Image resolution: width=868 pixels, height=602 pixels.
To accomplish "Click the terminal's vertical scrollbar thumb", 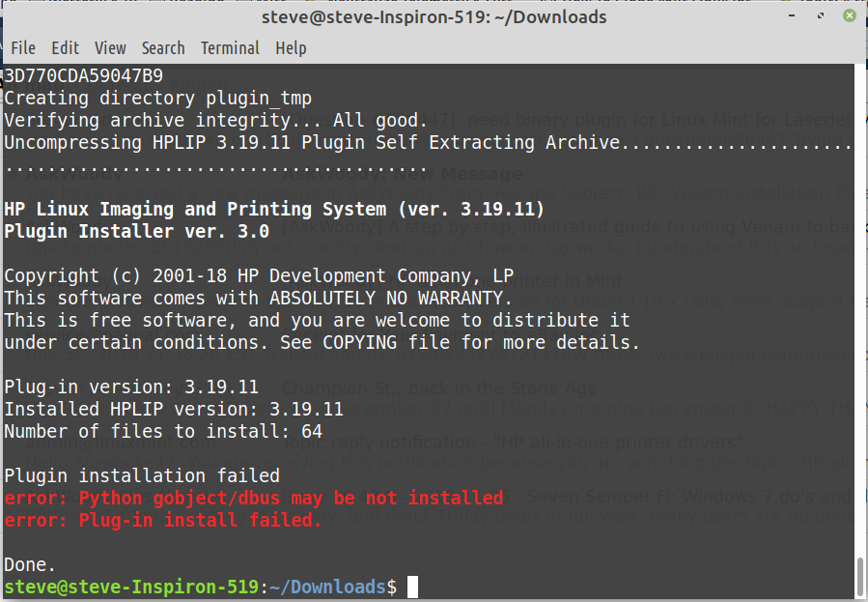I will coord(859,578).
